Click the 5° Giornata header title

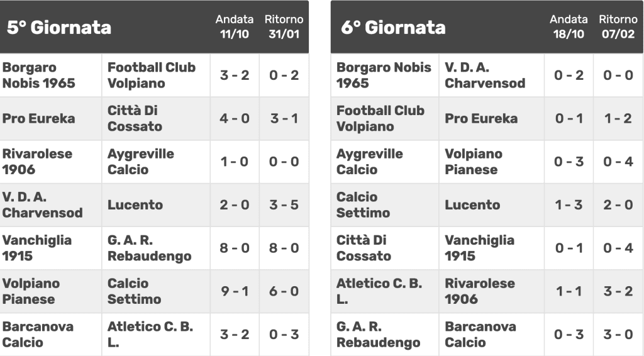tap(59, 28)
